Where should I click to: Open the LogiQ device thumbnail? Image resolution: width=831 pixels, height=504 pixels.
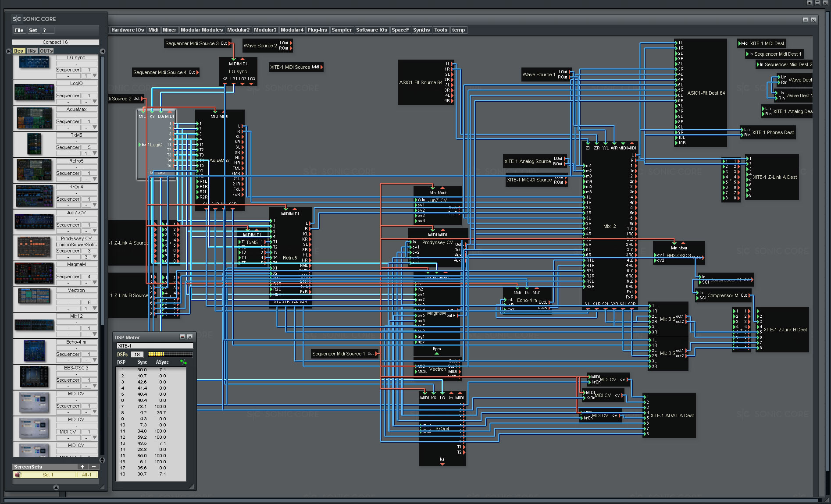pos(34,92)
